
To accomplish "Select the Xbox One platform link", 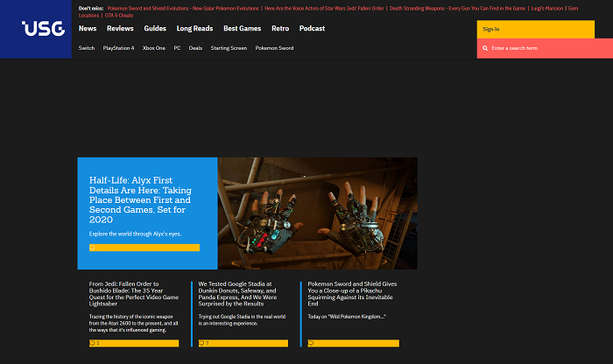I will (154, 48).
